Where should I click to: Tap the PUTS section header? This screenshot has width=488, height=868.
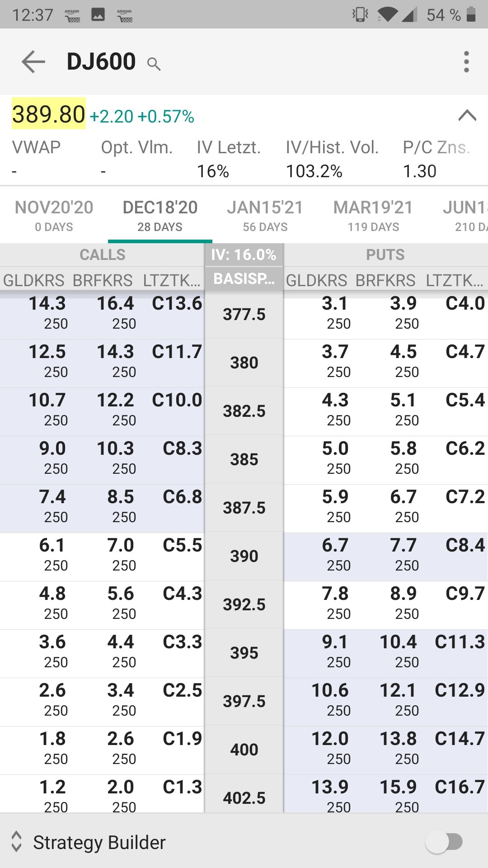[x=385, y=255]
